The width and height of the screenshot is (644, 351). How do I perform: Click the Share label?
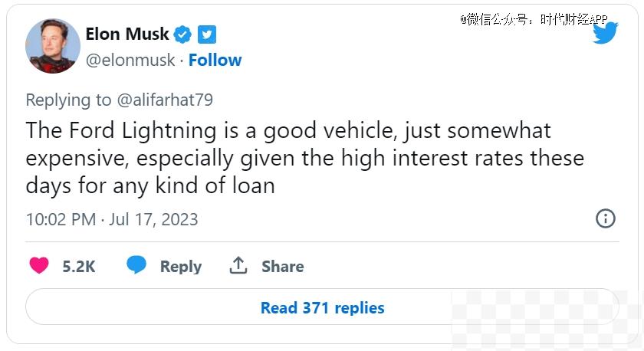point(283,267)
